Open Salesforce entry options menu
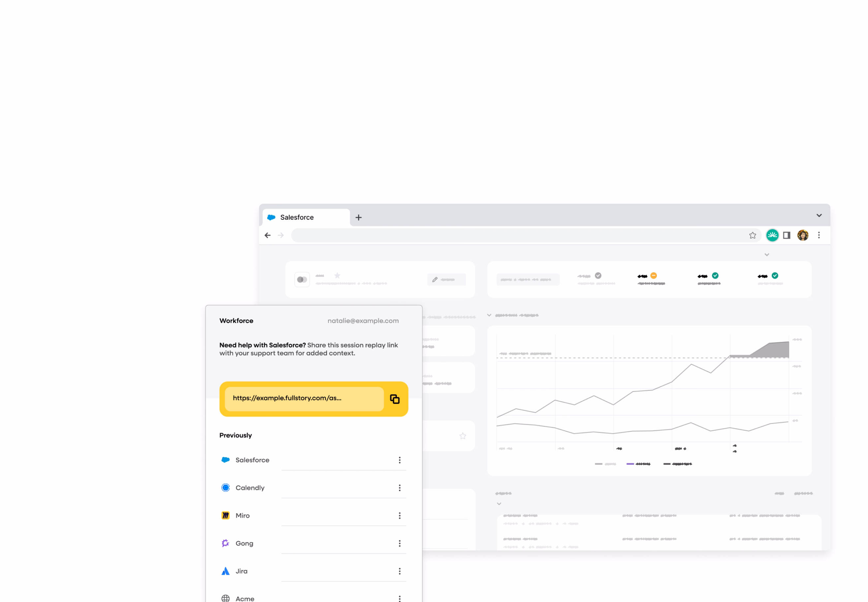Image resolution: width=868 pixels, height=602 pixels. coord(399,460)
